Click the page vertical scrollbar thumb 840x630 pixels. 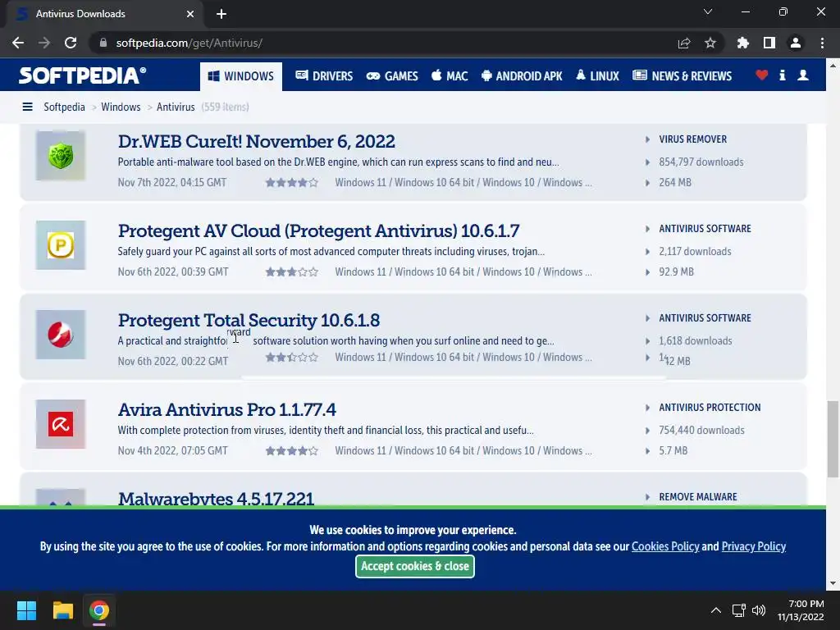click(x=833, y=438)
